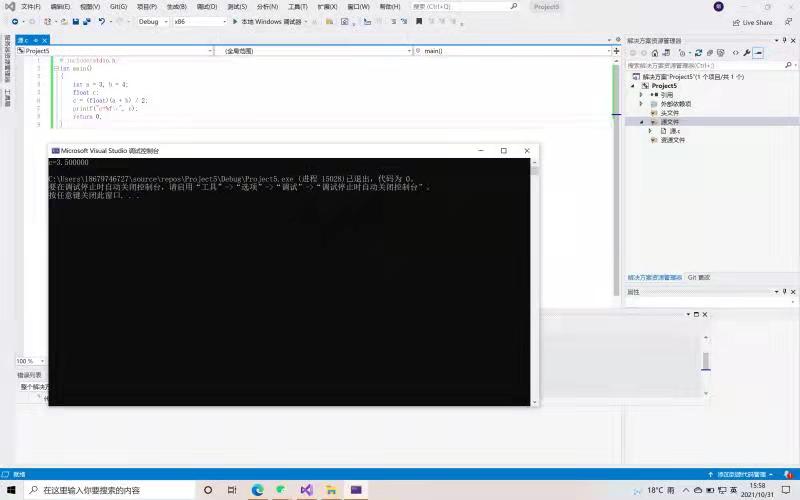This screenshot has width=800, height=500.
Task: Open the Task View taskbar button
Action: [232, 490]
